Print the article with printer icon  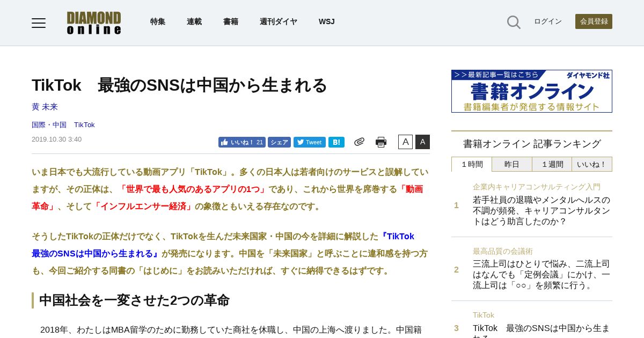coord(381,142)
